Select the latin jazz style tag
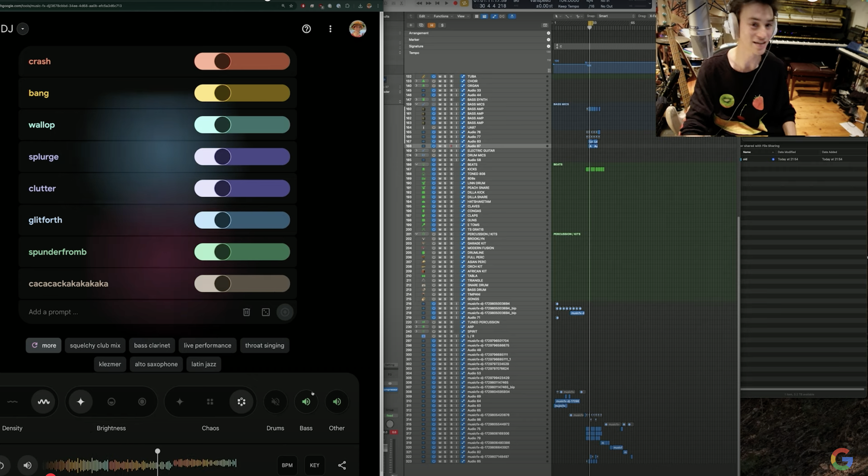The width and height of the screenshot is (868, 476). [x=203, y=363]
